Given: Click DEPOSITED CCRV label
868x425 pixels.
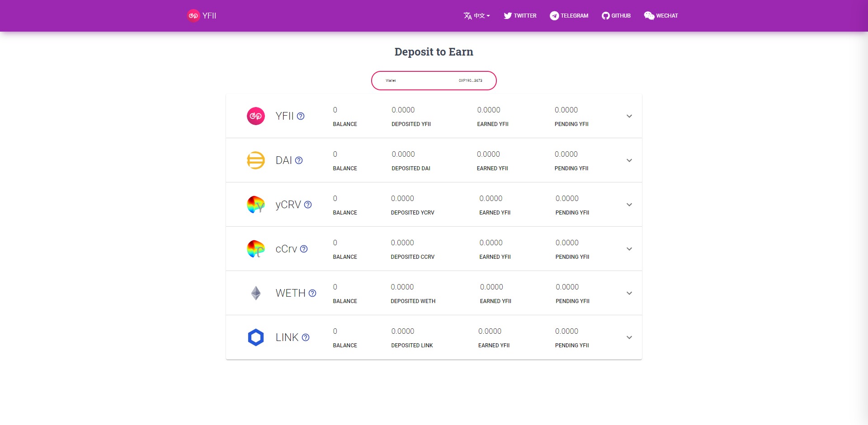Looking at the screenshot, I should [x=412, y=257].
